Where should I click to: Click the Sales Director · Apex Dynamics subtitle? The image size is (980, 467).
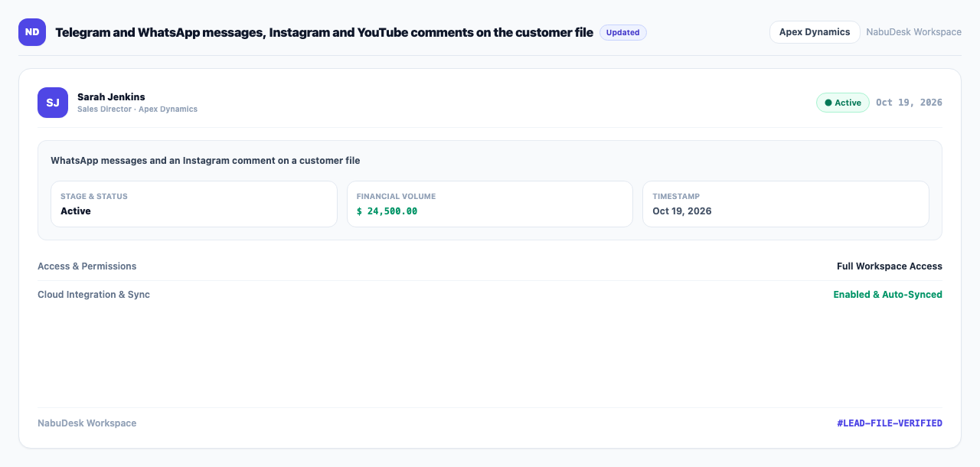(x=137, y=109)
